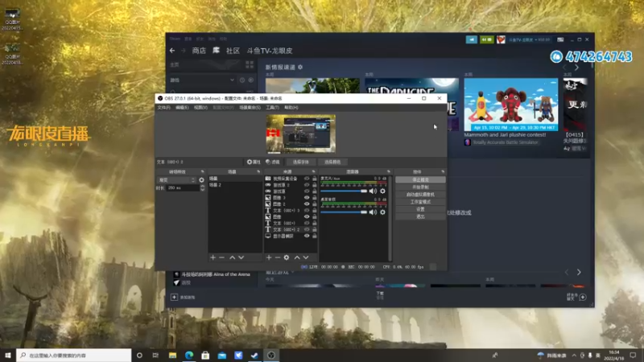Decrease the transition duration with the down stepper
Viewport: 644px width, 362px height.
pyautogui.click(x=202, y=190)
